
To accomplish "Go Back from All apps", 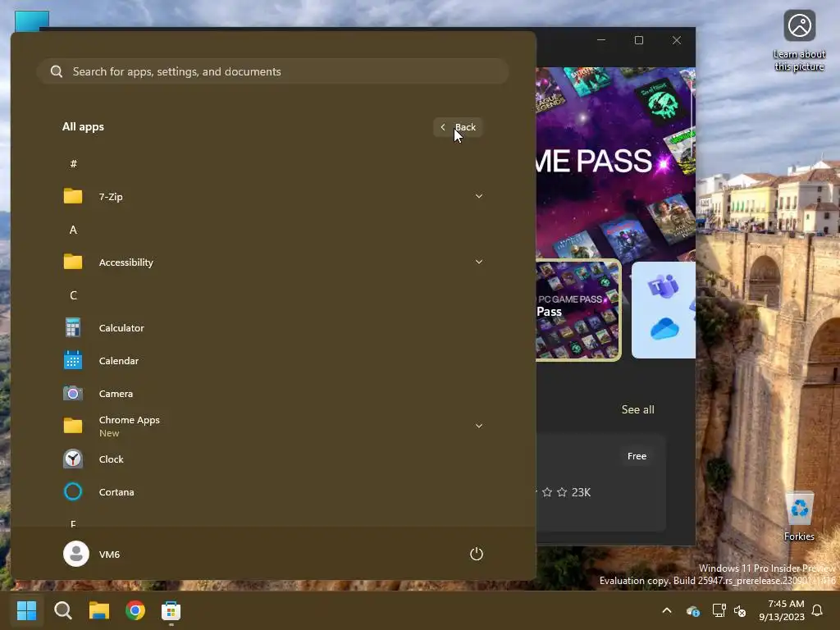I will [458, 127].
